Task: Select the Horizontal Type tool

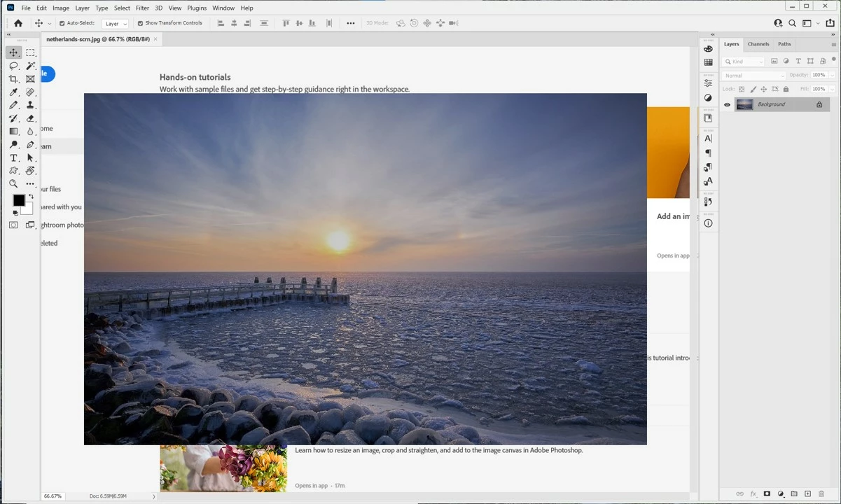Action: point(13,158)
